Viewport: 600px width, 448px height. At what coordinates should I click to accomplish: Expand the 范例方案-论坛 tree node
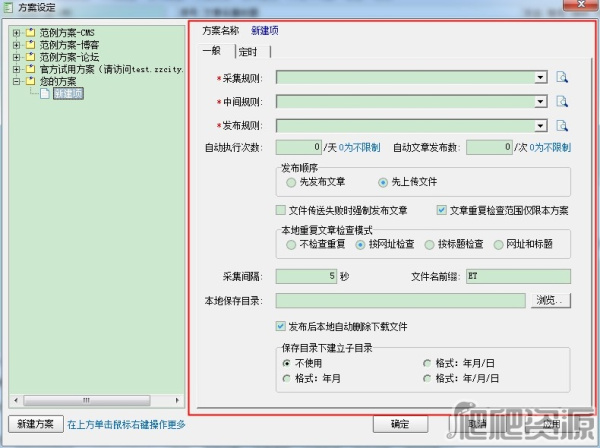(x=16, y=57)
